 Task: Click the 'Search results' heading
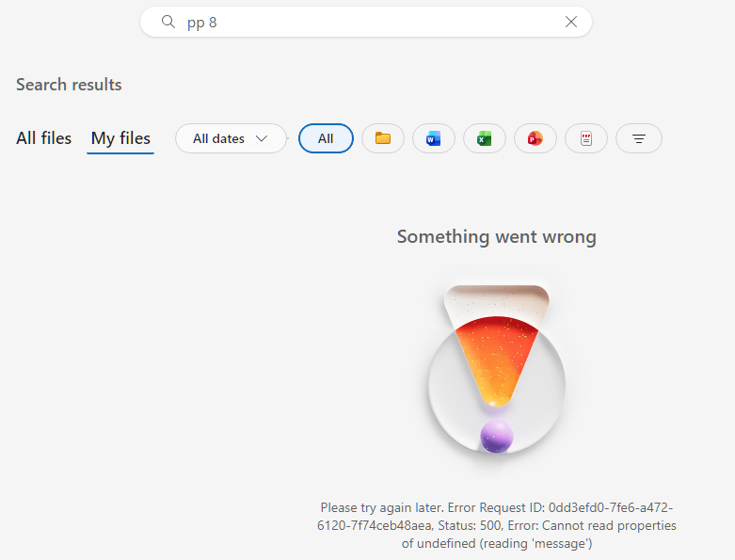coord(69,85)
